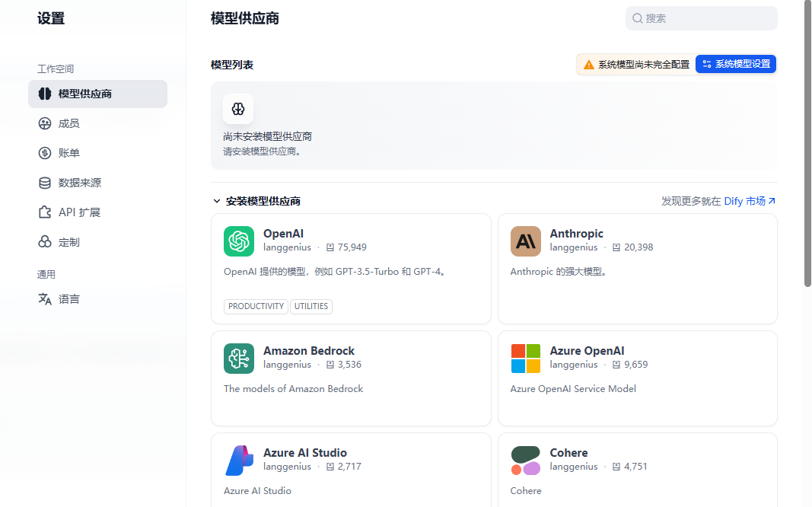Select the OpenAI provider title

point(283,234)
